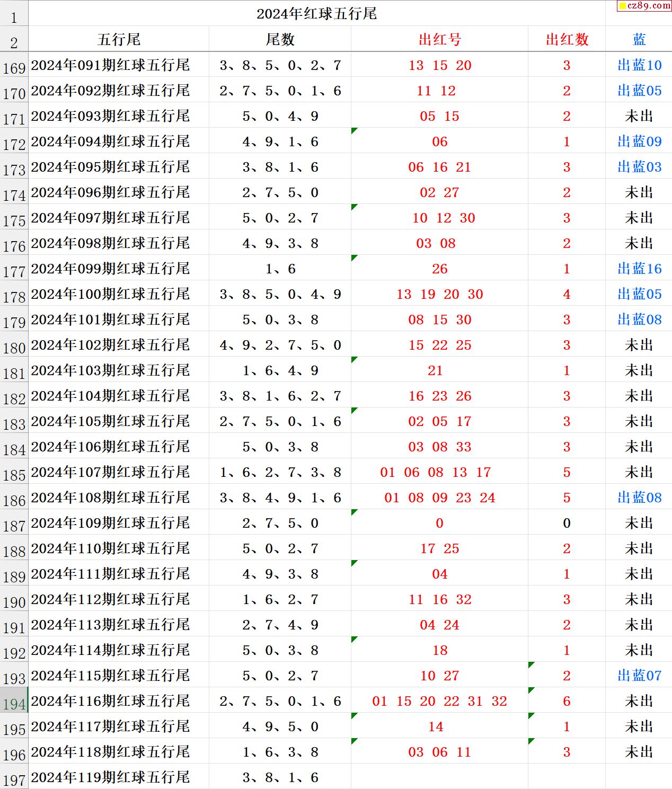Viewport: 672px width, 789px height.
Task: Select cell 2024年093期红球五行尾
Action: click(119, 116)
